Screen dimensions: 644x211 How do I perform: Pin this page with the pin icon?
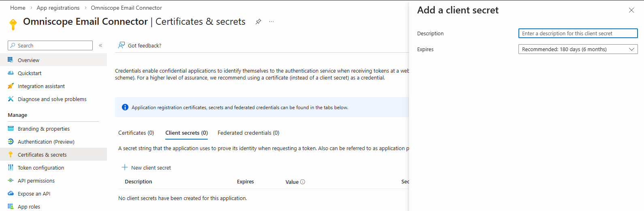pyautogui.click(x=258, y=22)
